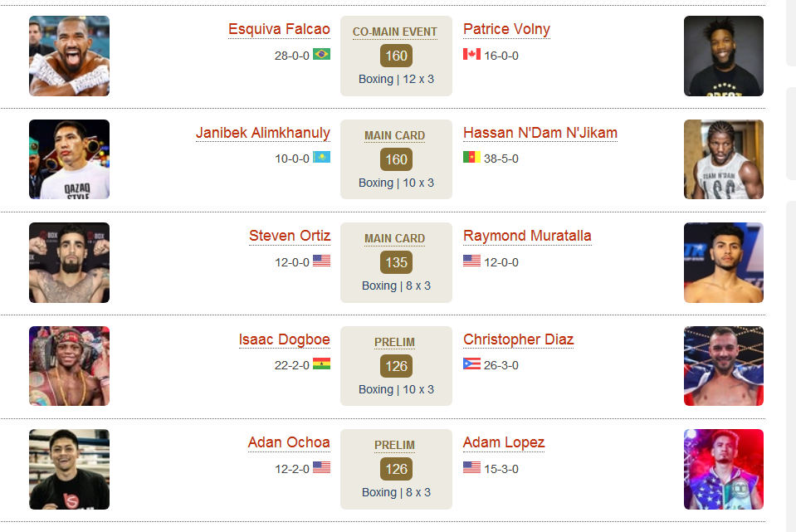Open Patrice Volny's fighter profile link
This screenshot has width=796, height=532.
[x=506, y=29]
